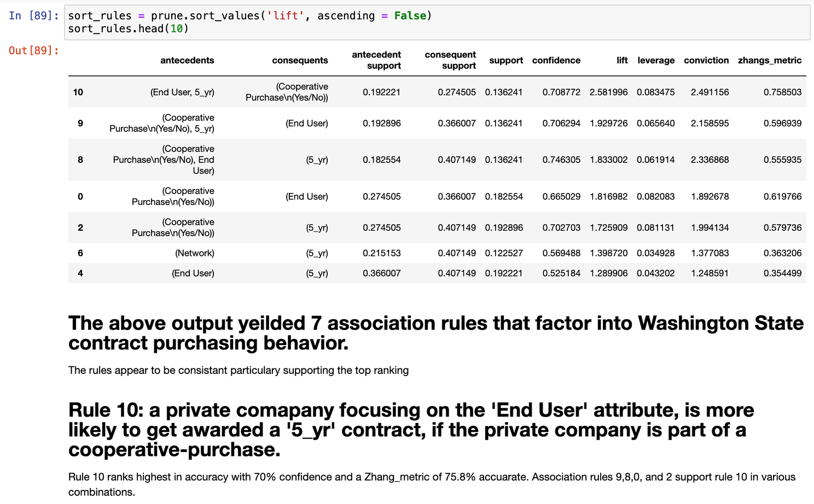
Task: Click the 'Rule 10' markdown heading
Action: pos(411,430)
